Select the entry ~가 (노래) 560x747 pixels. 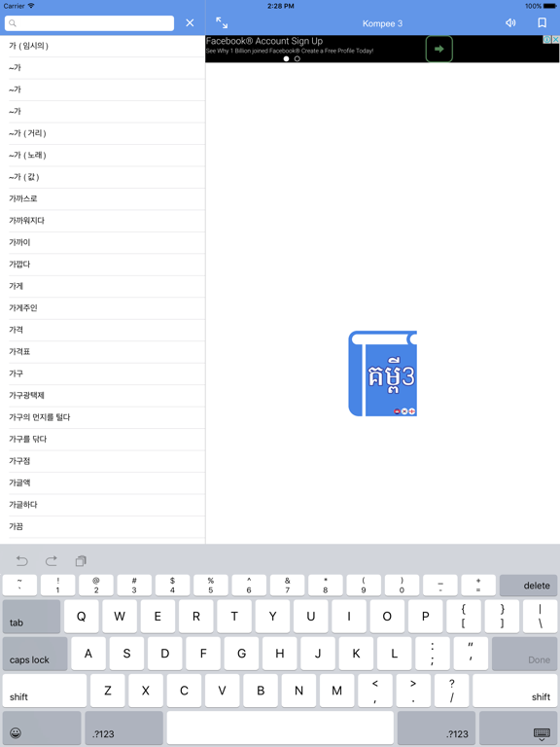pyautogui.click(x=102, y=156)
